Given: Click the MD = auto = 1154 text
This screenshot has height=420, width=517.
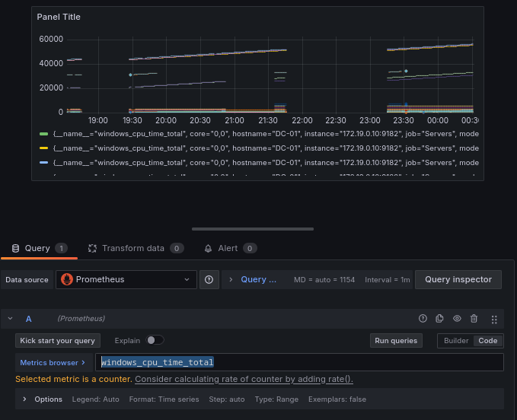Looking at the screenshot, I should [324, 280].
